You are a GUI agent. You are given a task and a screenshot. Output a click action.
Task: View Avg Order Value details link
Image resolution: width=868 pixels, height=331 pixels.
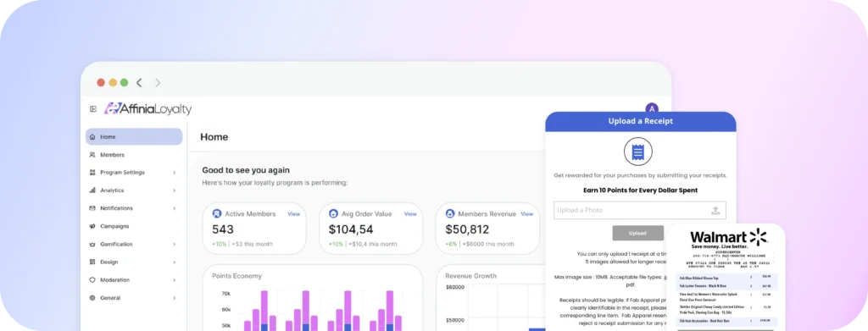(x=410, y=214)
